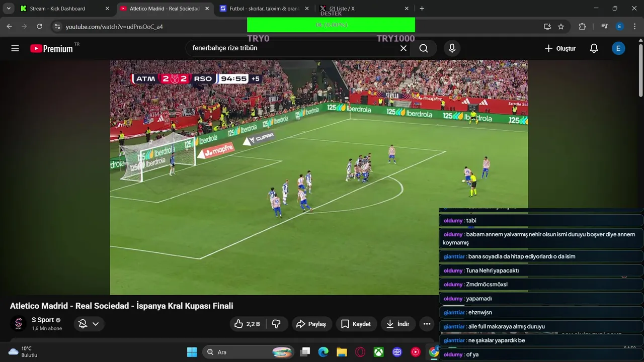The image size is (644, 362).
Task: Close the Liste / X tab
Action: (x=407, y=9)
